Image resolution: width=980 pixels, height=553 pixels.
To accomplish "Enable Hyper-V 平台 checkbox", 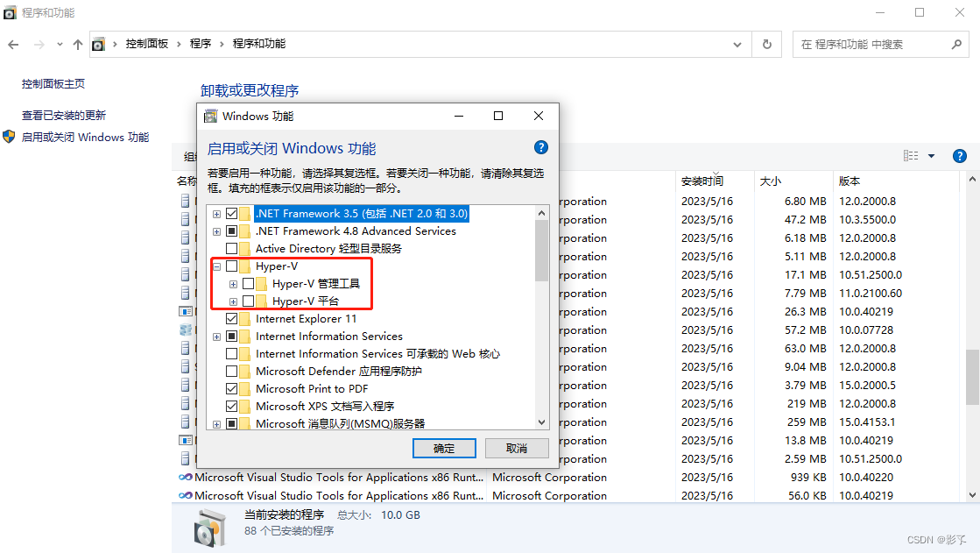I will coord(248,301).
